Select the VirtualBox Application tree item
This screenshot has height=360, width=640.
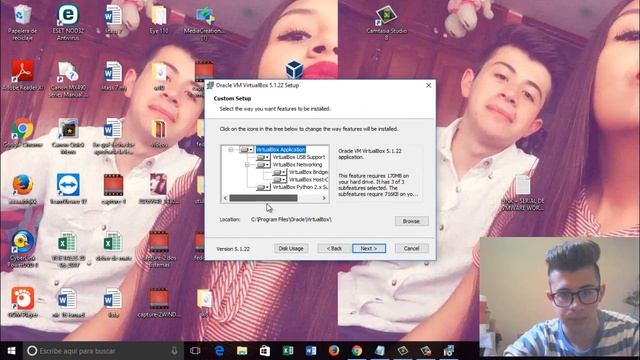coord(281,150)
